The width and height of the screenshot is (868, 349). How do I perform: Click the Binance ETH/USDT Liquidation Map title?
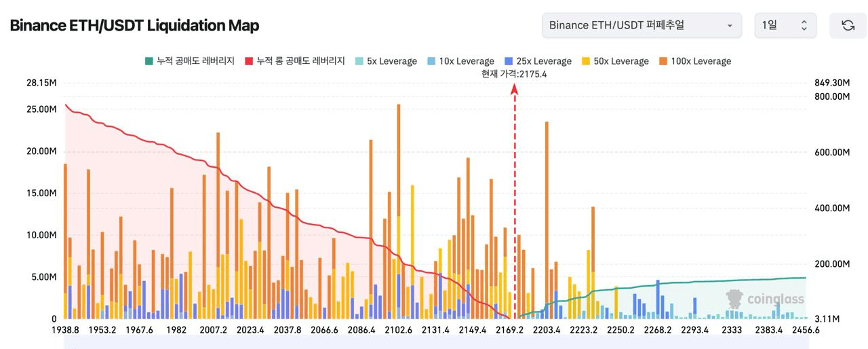click(134, 26)
